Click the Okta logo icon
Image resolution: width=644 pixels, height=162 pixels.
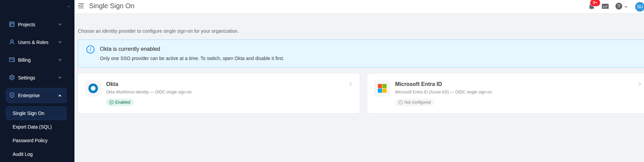point(93,88)
